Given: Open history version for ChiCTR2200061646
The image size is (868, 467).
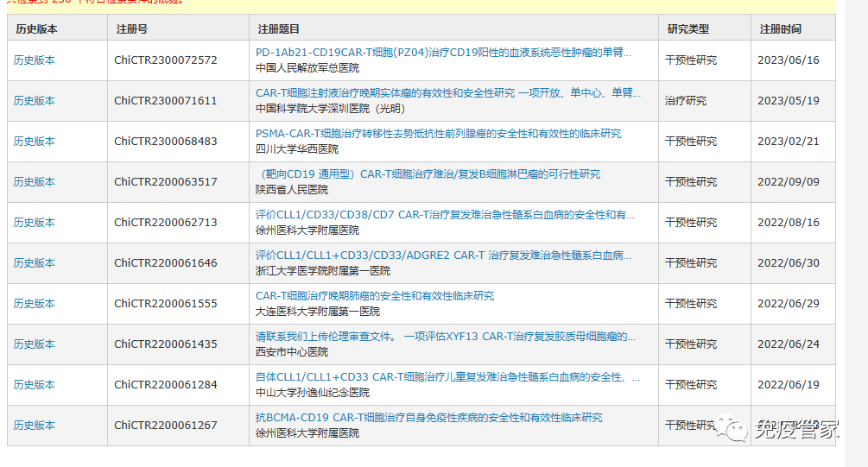Looking at the screenshot, I should click(x=35, y=262).
